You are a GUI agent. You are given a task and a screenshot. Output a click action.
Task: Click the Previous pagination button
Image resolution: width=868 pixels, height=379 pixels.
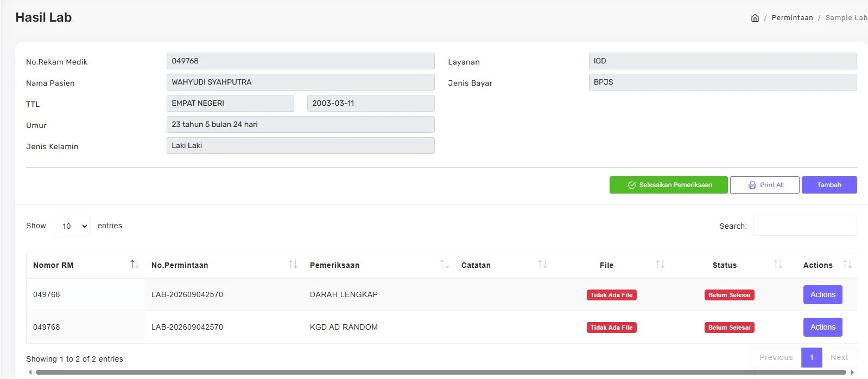[776, 357]
